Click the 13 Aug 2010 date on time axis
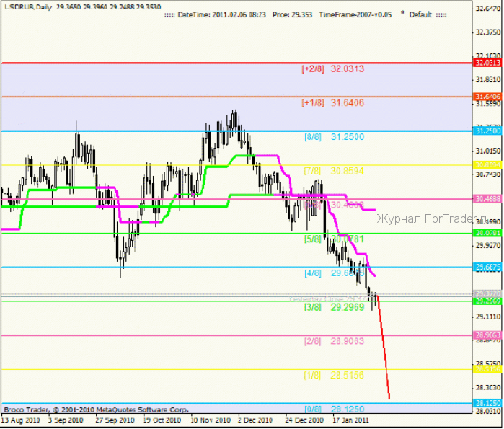 tap(21, 420)
